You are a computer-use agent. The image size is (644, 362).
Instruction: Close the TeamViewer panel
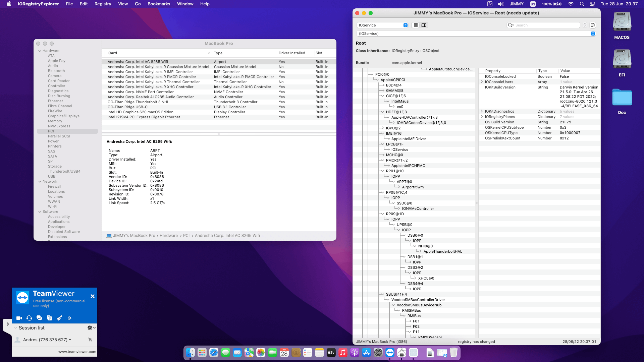(x=93, y=296)
